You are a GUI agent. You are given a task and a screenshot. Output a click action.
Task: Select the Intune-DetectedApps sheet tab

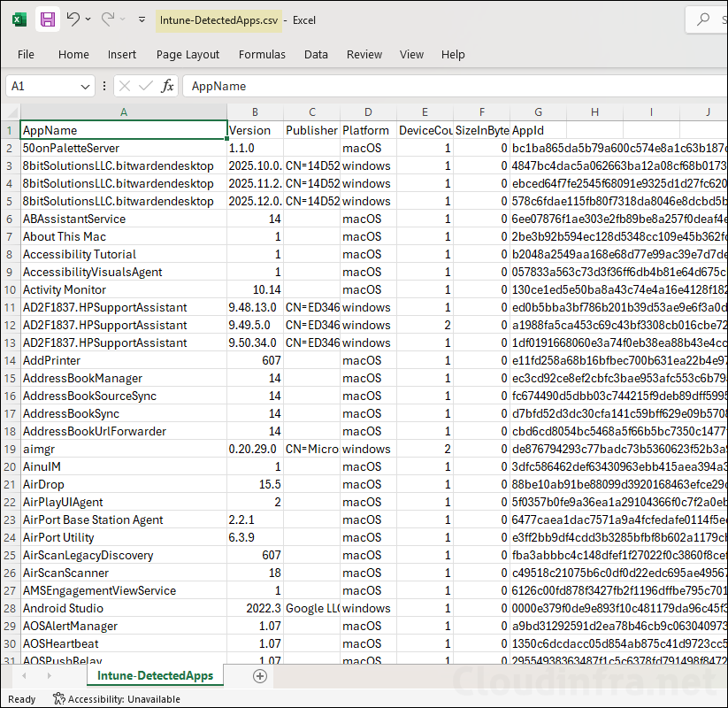[154, 675]
